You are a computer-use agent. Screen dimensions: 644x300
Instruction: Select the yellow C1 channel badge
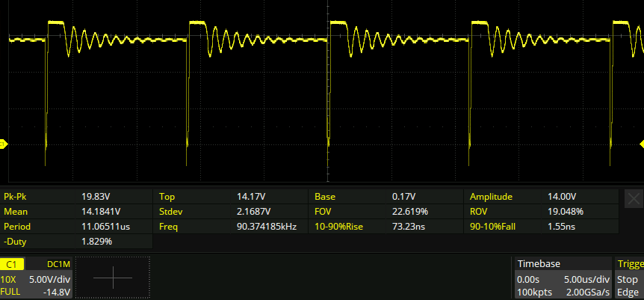tap(12, 264)
